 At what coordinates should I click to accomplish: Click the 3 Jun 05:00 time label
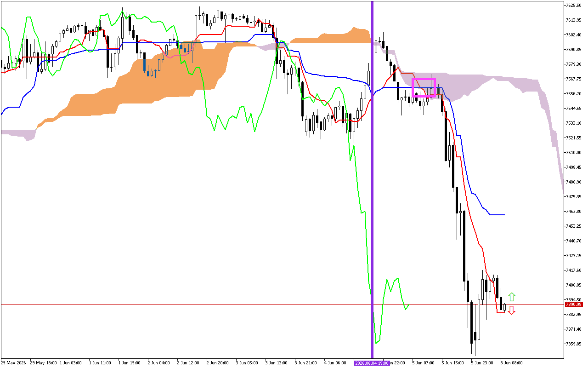click(248, 363)
